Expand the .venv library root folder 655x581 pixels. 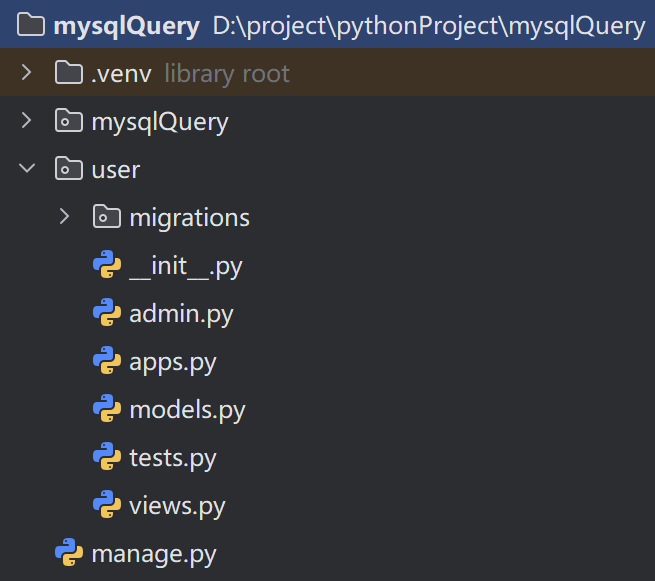click(x=27, y=73)
